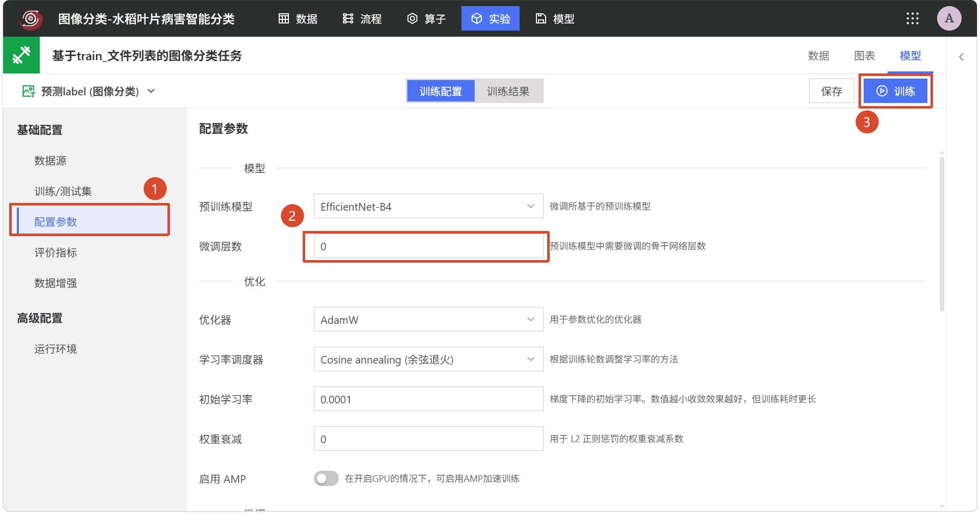The height and width of the screenshot is (514, 980).
Task: Click the task title 基于train_文件列表的图像分类任务
Action: (147, 56)
